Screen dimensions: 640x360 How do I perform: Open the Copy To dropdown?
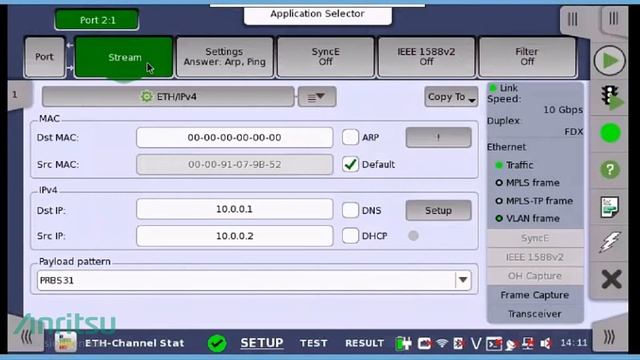pyautogui.click(x=451, y=97)
